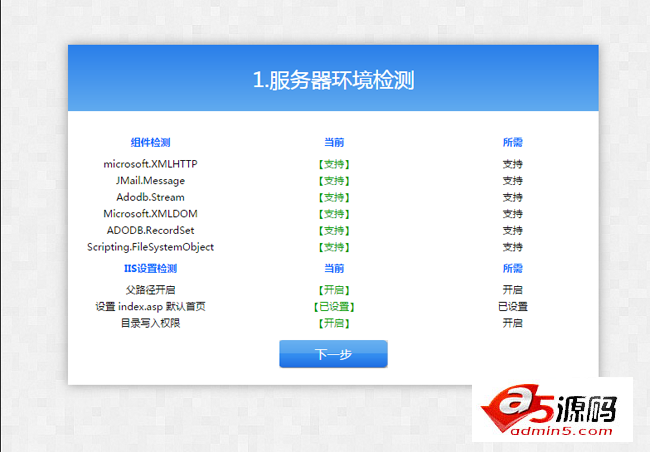Click the 下一步 button
Viewport: 650px width, 452px height.
[333, 354]
